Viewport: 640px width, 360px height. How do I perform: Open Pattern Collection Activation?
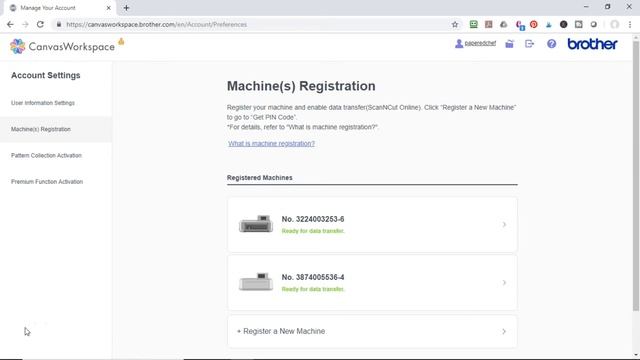coord(47,156)
